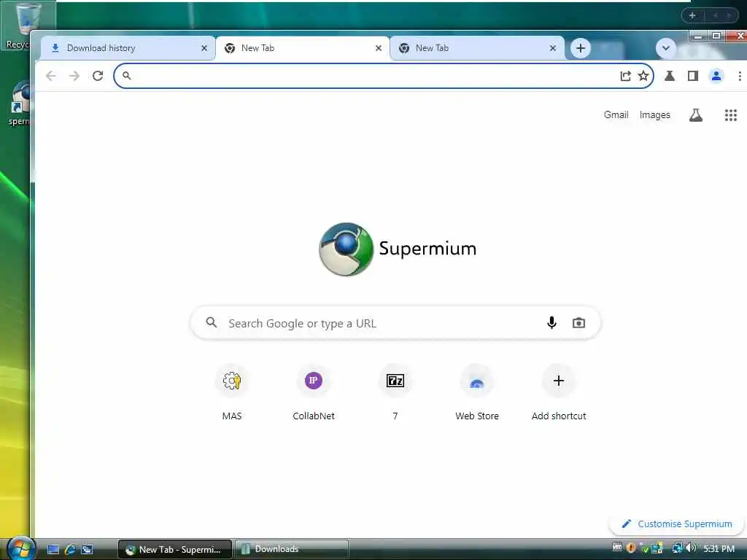Click the Search Google or type a URL box
Image resolution: width=747 pixels, height=560 pixels.
point(395,323)
